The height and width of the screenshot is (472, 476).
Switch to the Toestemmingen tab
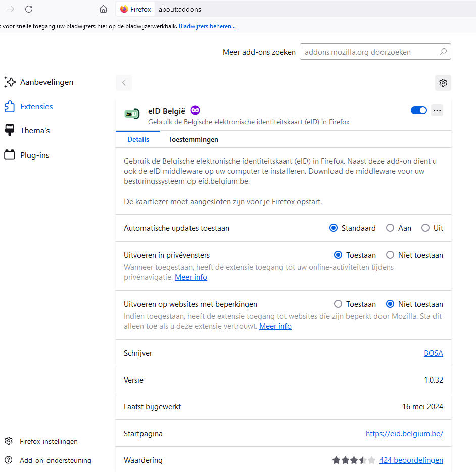coord(193,139)
